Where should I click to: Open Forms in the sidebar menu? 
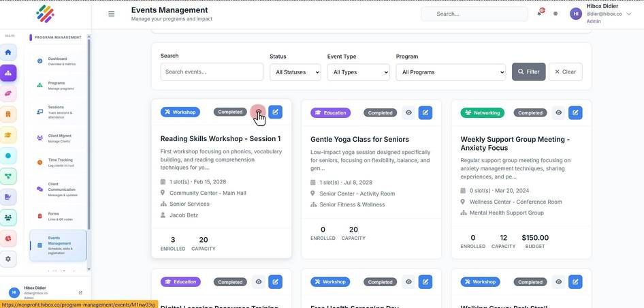coord(59,216)
